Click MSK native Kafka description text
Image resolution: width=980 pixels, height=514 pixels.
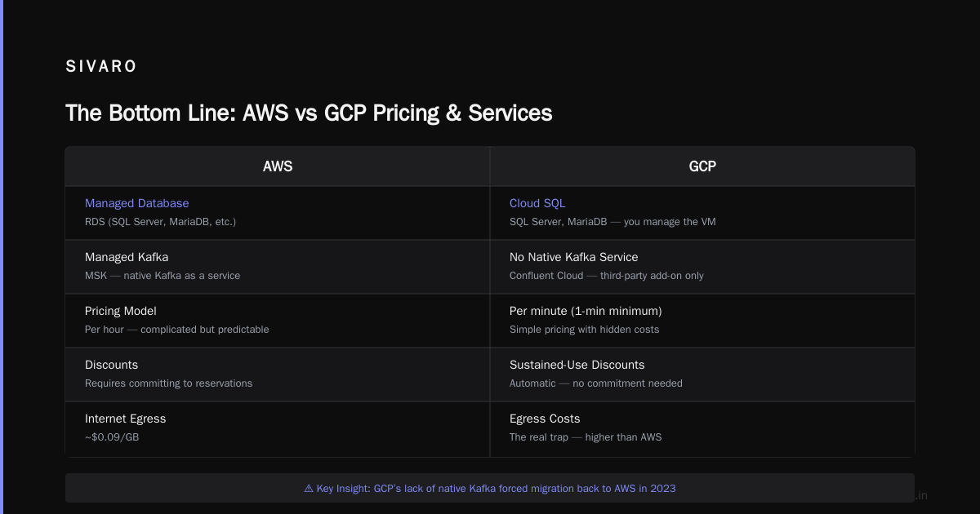[x=163, y=276]
